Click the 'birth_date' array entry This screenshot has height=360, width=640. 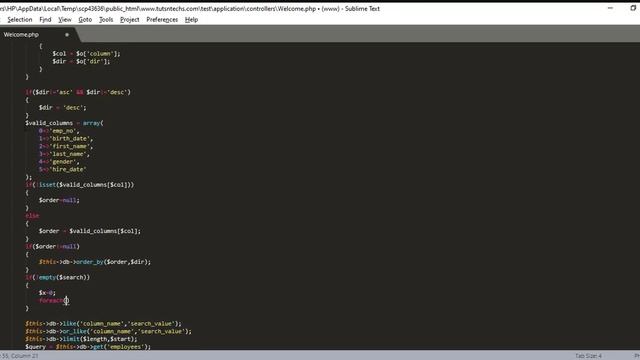(66, 138)
